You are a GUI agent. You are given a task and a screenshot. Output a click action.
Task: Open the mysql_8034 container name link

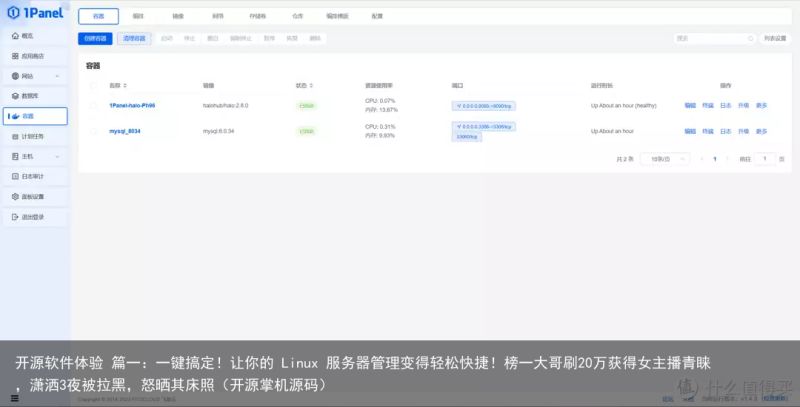(124, 131)
